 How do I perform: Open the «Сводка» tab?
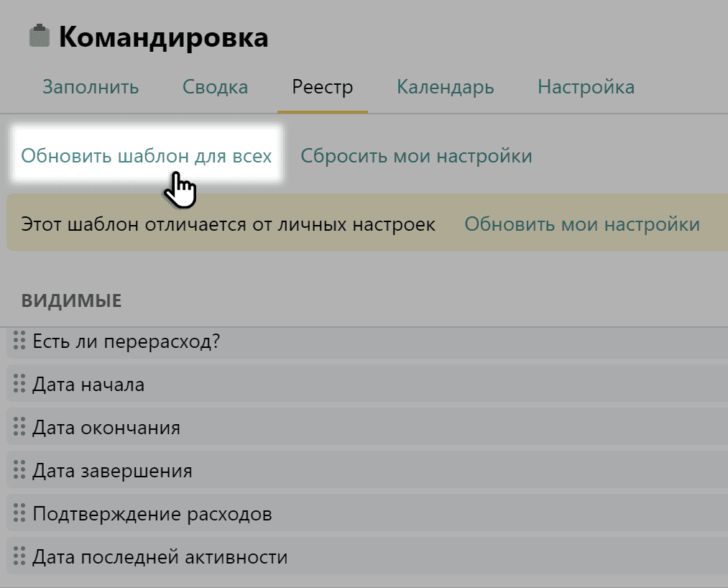click(214, 86)
